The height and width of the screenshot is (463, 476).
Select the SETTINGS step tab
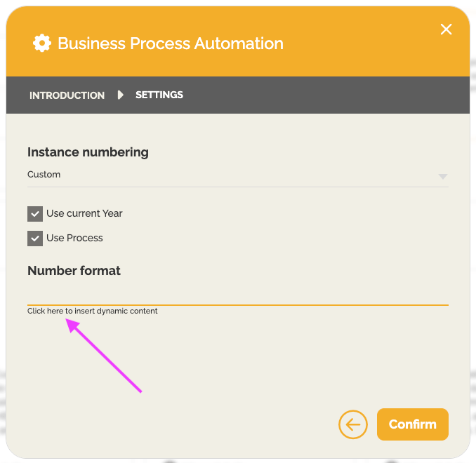[x=159, y=95]
